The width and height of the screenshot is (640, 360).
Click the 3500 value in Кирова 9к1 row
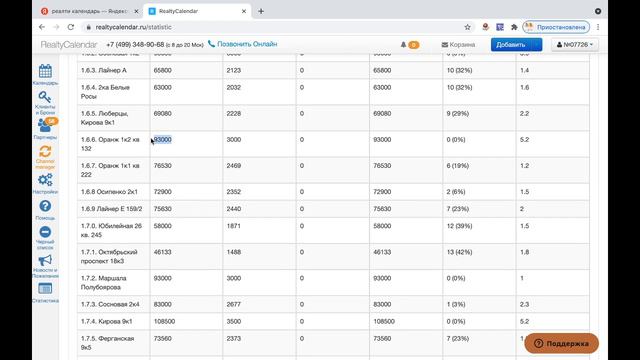pos(234,321)
